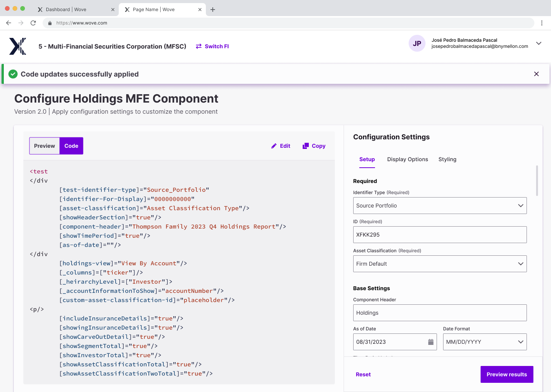The width and height of the screenshot is (551, 392).
Task: Go back with browser back arrow
Action: click(x=9, y=23)
